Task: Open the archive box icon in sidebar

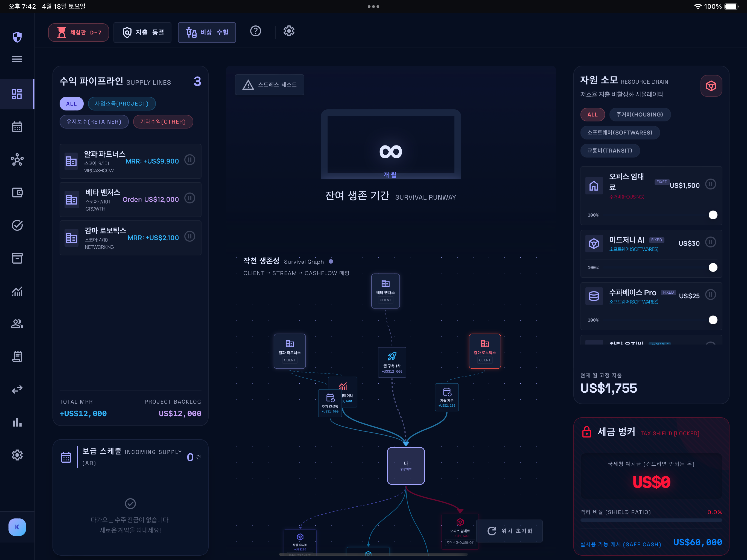Action: point(17,258)
